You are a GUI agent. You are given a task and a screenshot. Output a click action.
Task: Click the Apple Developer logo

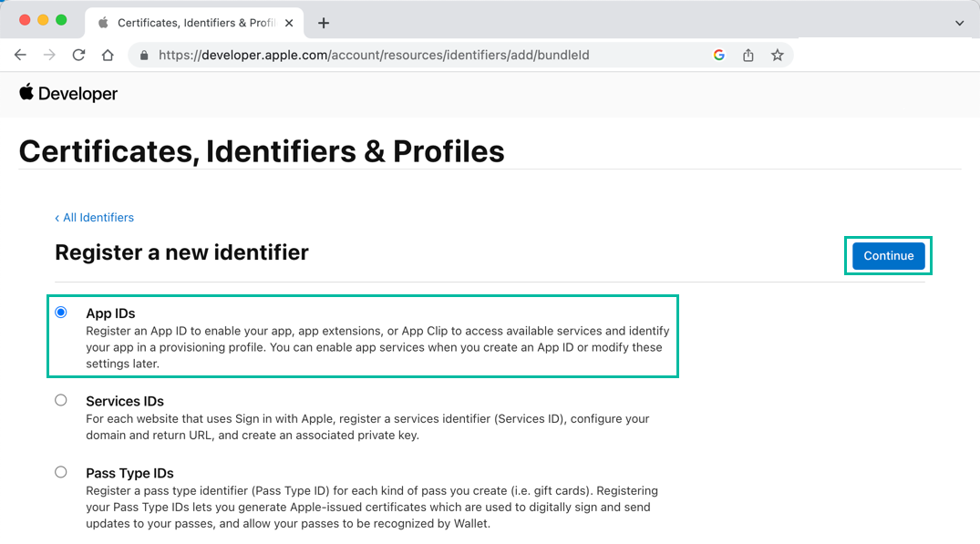coord(68,93)
